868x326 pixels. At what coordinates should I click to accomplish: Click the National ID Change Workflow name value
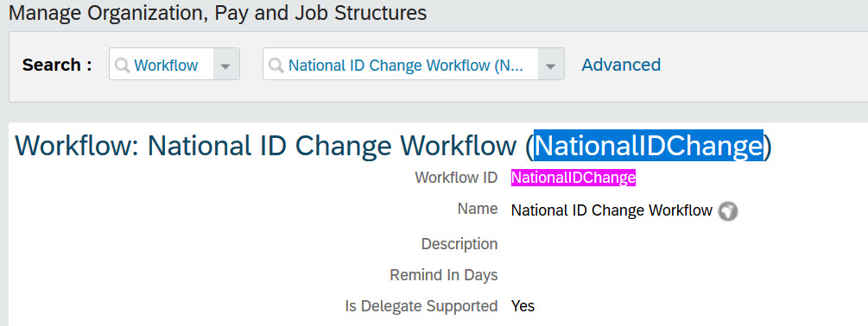pyautogui.click(x=611, y=210)
